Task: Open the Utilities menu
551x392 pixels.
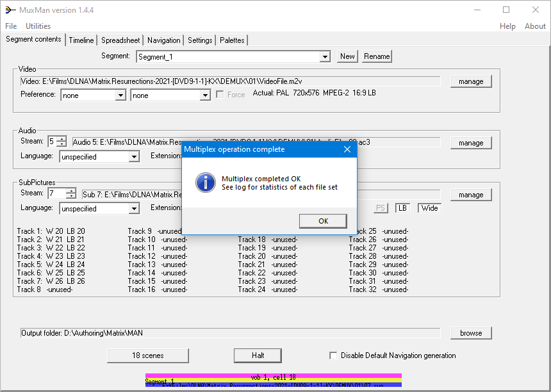Action: pos(38,26)
